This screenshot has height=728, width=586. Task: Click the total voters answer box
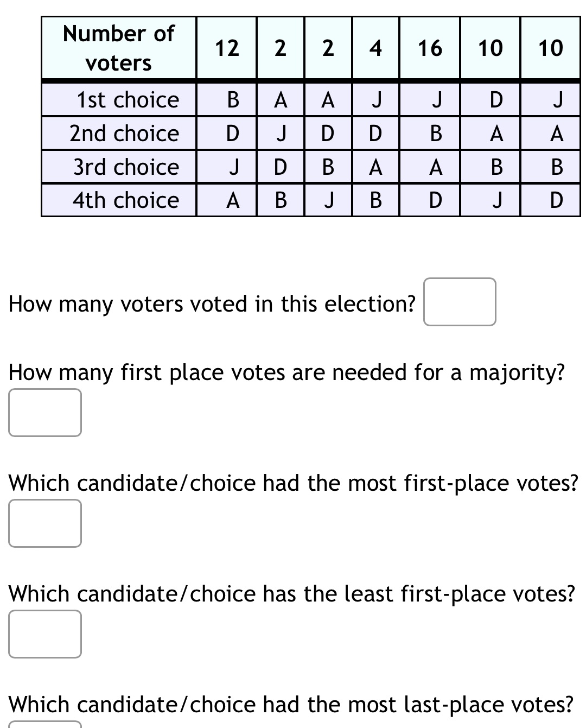pos(459,302)
